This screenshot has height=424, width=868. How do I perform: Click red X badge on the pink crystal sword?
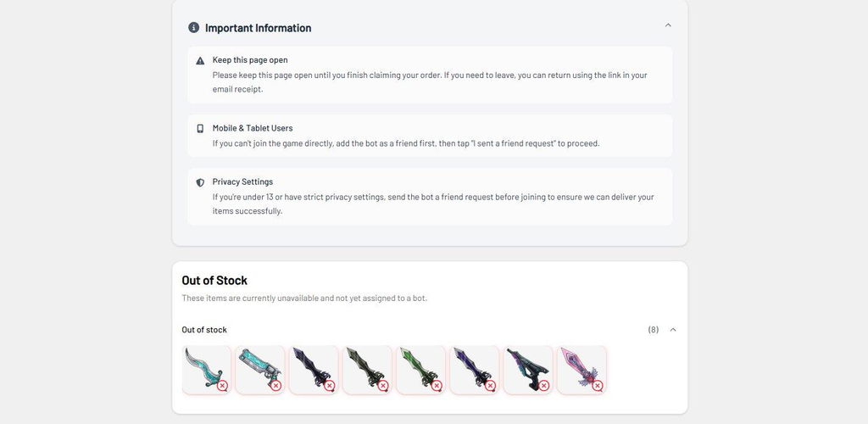598,386
